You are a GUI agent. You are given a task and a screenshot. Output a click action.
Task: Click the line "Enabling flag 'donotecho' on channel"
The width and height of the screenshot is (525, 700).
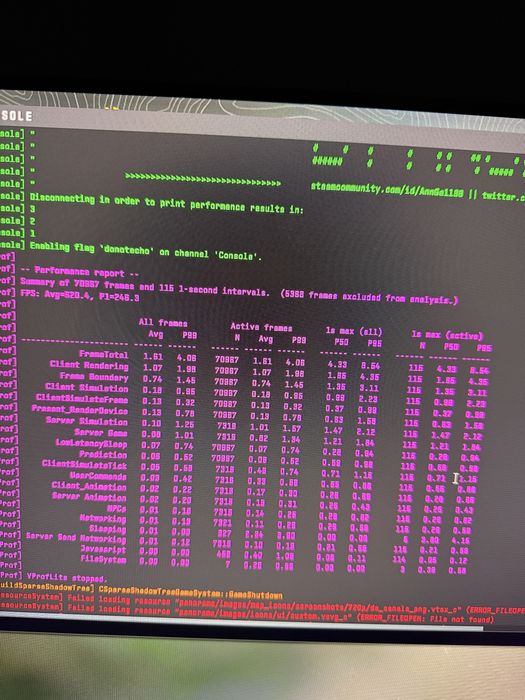tap(146, 251)
